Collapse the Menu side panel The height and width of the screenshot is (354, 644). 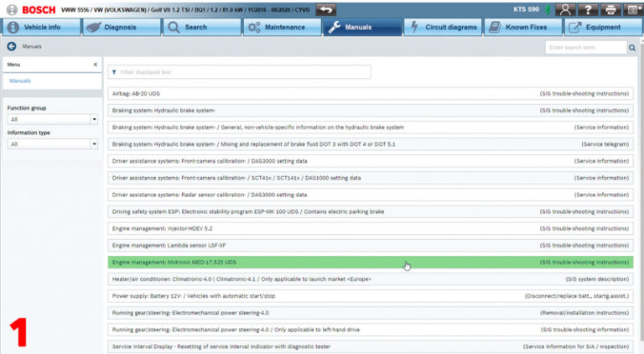click(95, 65)
